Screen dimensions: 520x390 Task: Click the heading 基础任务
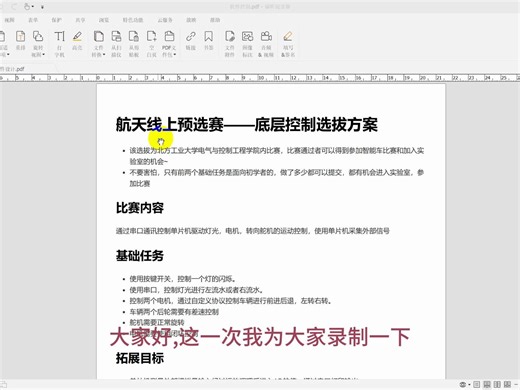pos(140,256)
